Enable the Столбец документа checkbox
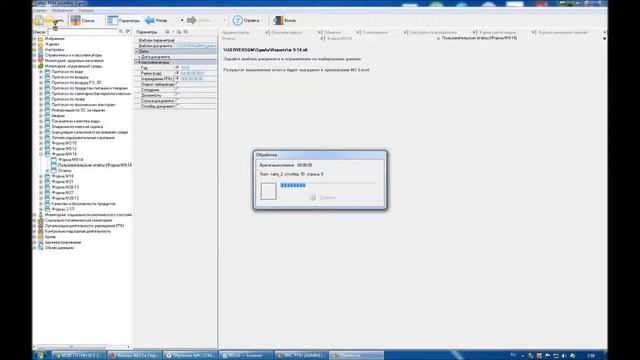The width and height of the screenshot is (640, 360). [178, 106]
